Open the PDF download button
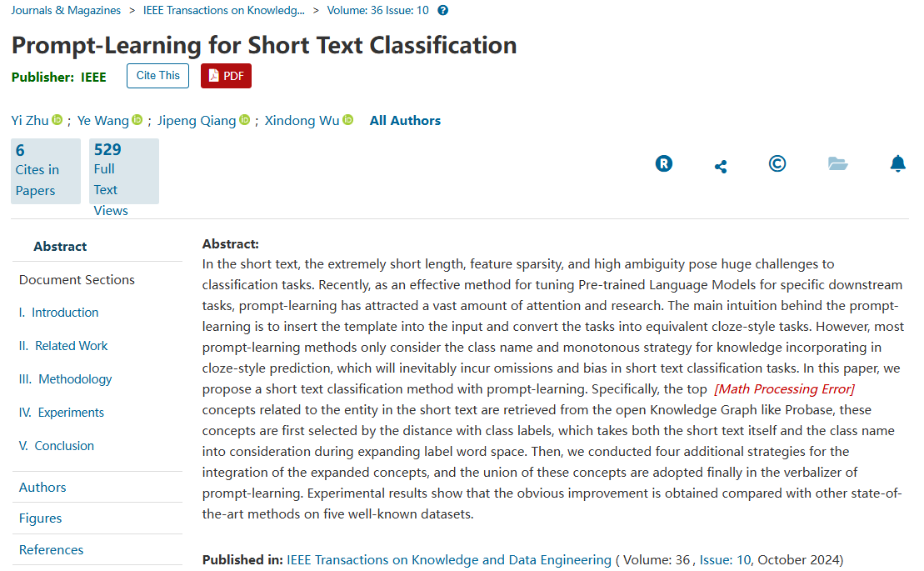924x571 pixels. click(226, 76)
